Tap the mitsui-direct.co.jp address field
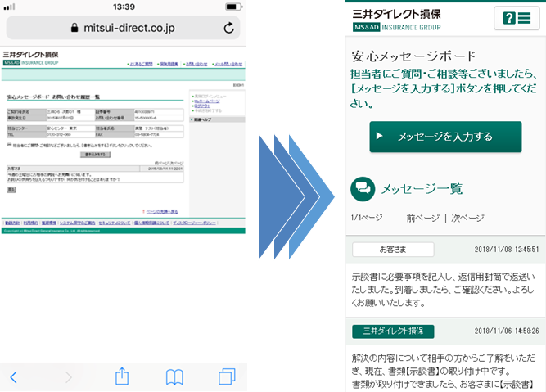This screenshot has width=546, height=392. click(x=123, y=28)
